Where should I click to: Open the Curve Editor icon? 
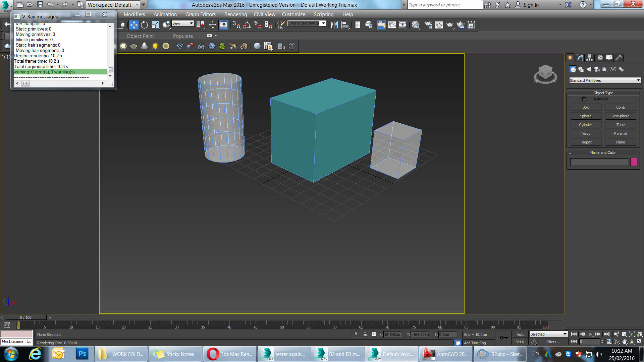tap(392, 25)
